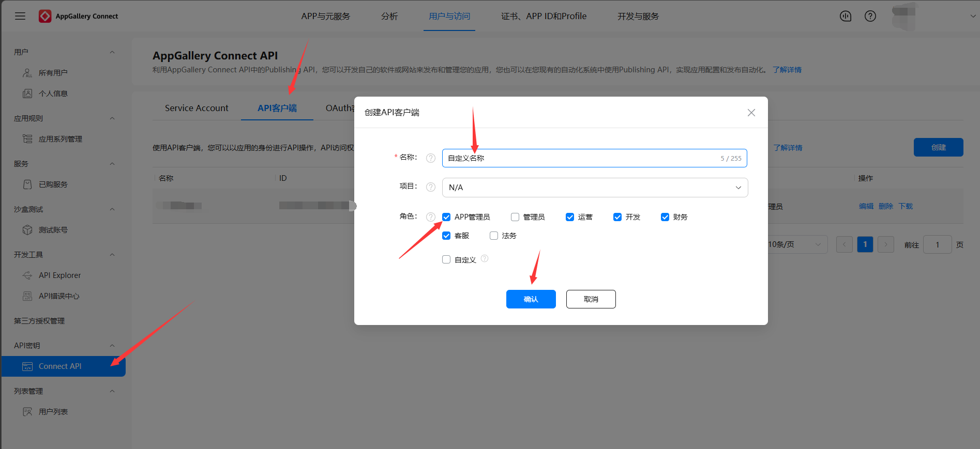The height and width of the screenshot is (449, 980).
Task: Click the 个人信息 sidebar icon
Action: click(x=27, y=94)
